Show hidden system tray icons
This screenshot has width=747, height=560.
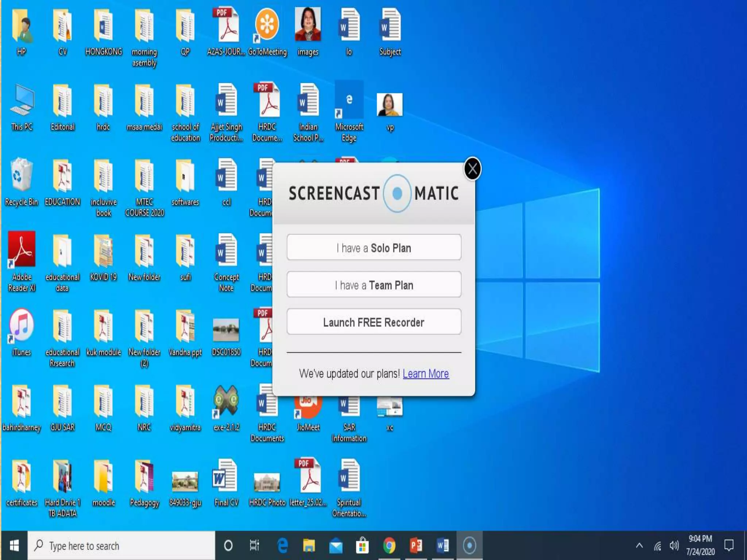(x=639, y=545)
